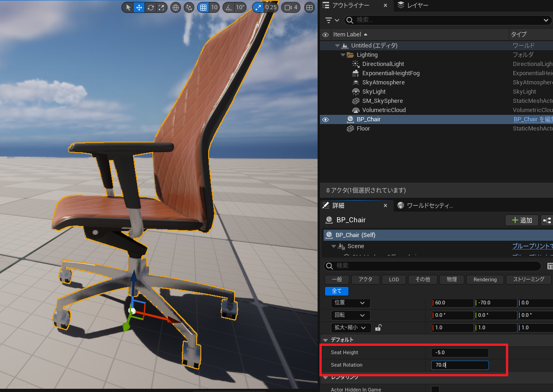Select the Scale transform tool
Image resolution: width=553 pixels, height=392 pixels.
tap(162, 7)
